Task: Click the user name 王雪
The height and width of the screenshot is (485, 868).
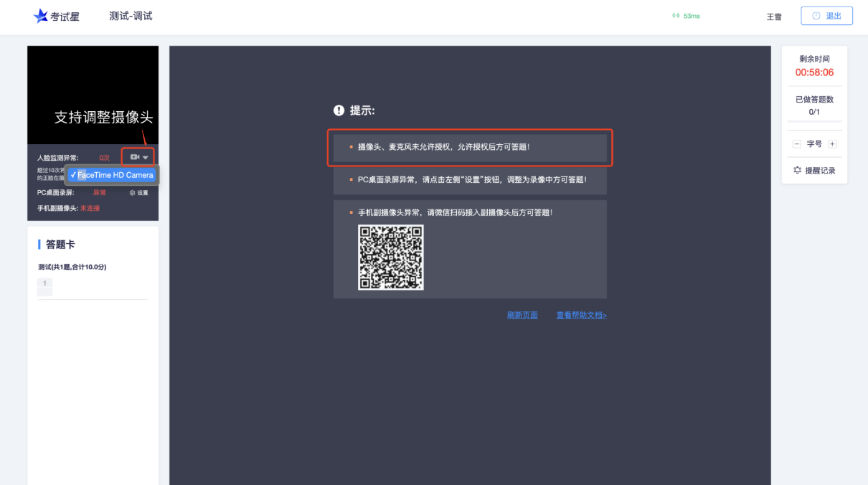Action: [x=774, y=17]
